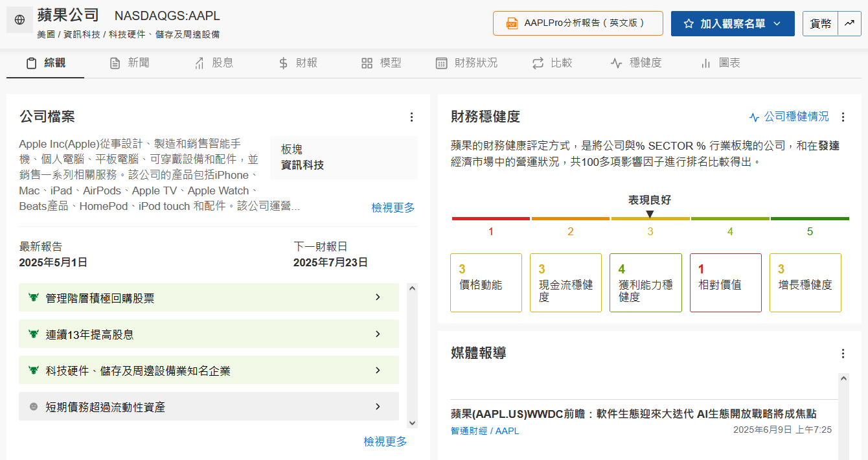Click the 貨幣 button
The width and height of the screenshot is (868, 460).
pyautogui.click(x=820, y=23)
